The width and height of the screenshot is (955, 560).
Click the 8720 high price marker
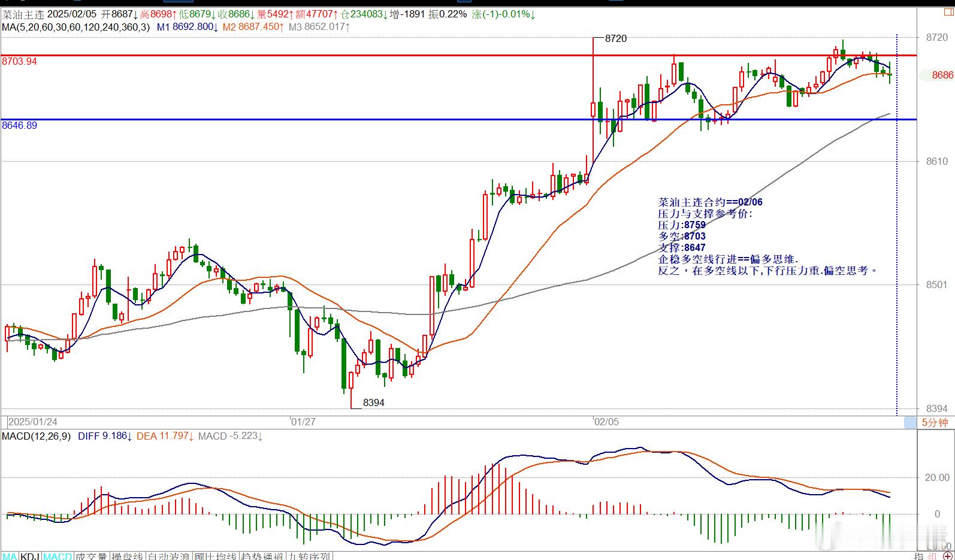616,38
